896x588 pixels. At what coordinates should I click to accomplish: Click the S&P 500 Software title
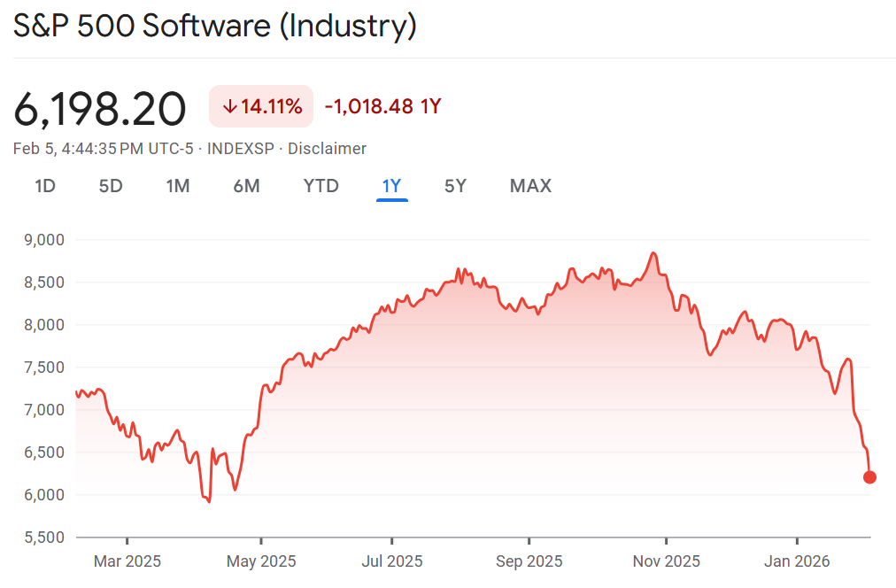pyautogui.click(x=214, y=27)
